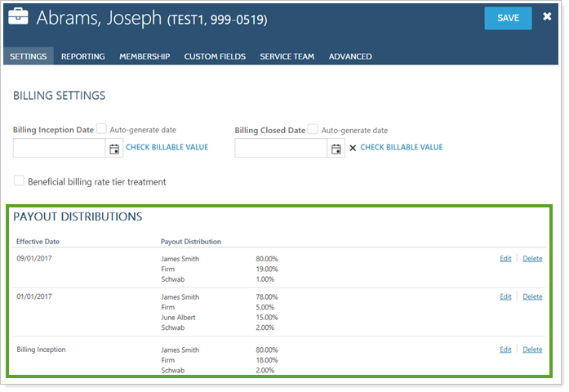Clear the Billing Closed Date with X icon

click(353, 148)
